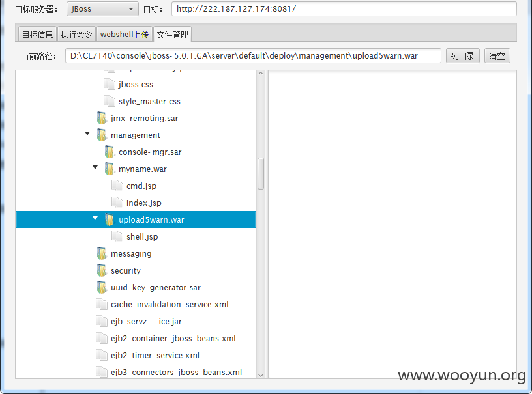This screenshot has width=532, height=394.
Task: Select the jmx-remoting.sar label
Action: click(x=144, y=119)
